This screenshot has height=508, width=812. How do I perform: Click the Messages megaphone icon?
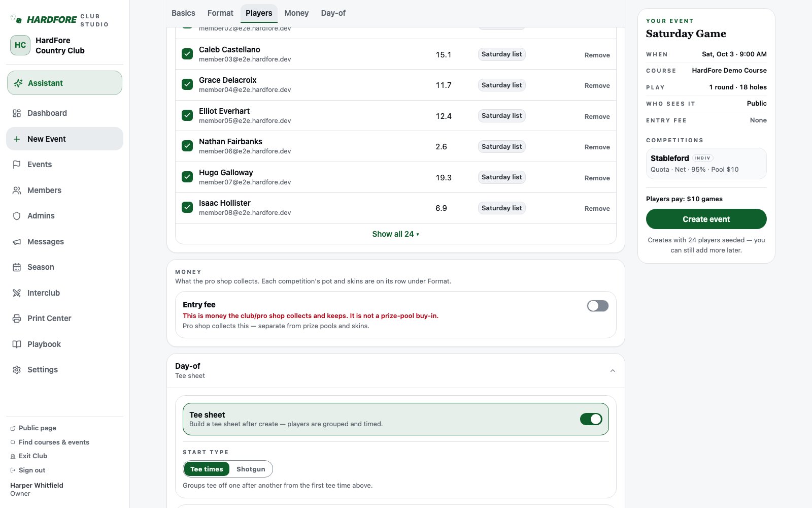(17, 242)
